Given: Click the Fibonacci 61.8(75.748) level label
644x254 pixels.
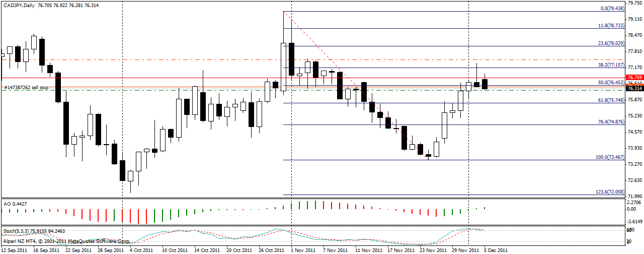Looking at the screenshot, I should click(612, 100).
